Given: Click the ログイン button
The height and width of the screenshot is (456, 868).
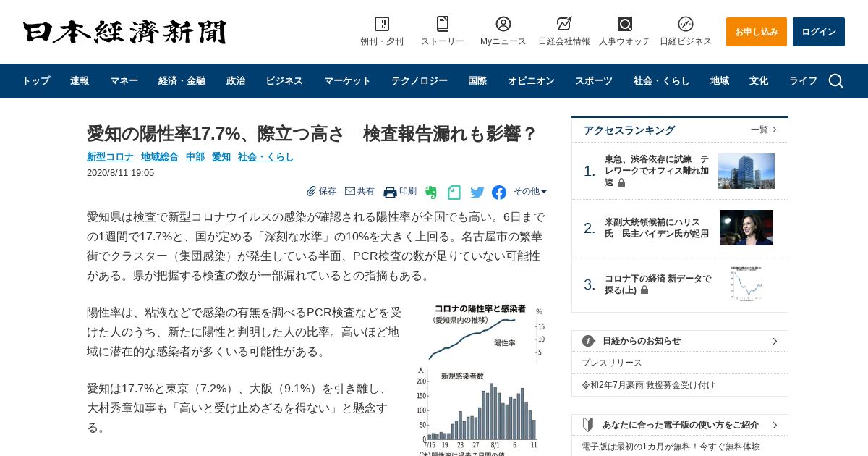Looking at the screenshot, I should point(819,32).
